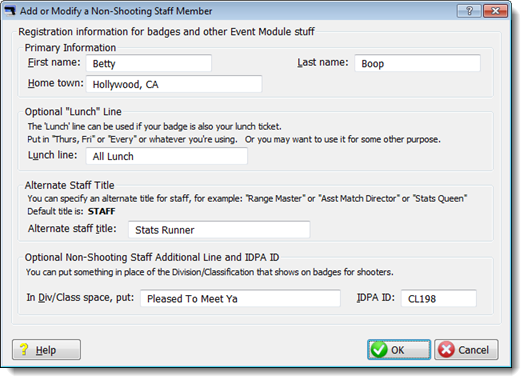The image size is (527, 383).
Task: Click the Lunch line field with All Lunch
Action: tap(167, 156)
